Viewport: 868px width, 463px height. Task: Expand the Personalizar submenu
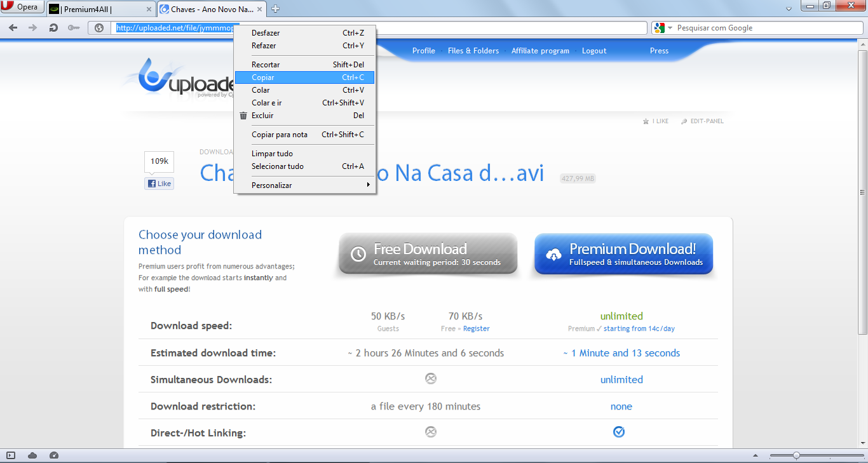pos(305,185)
